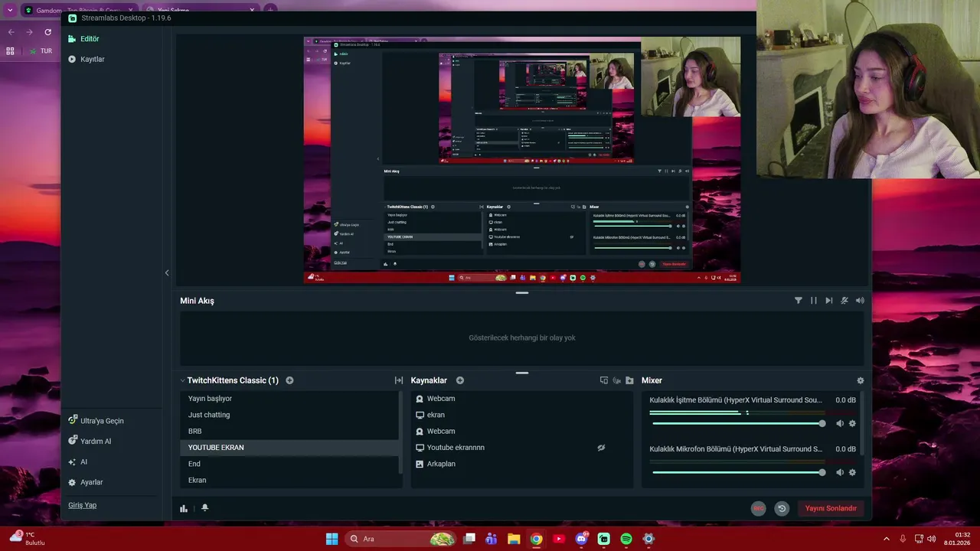Select the Youtube ekrannnn source
This screenshot has height=551, width=980.
click(x=522, y=448)
